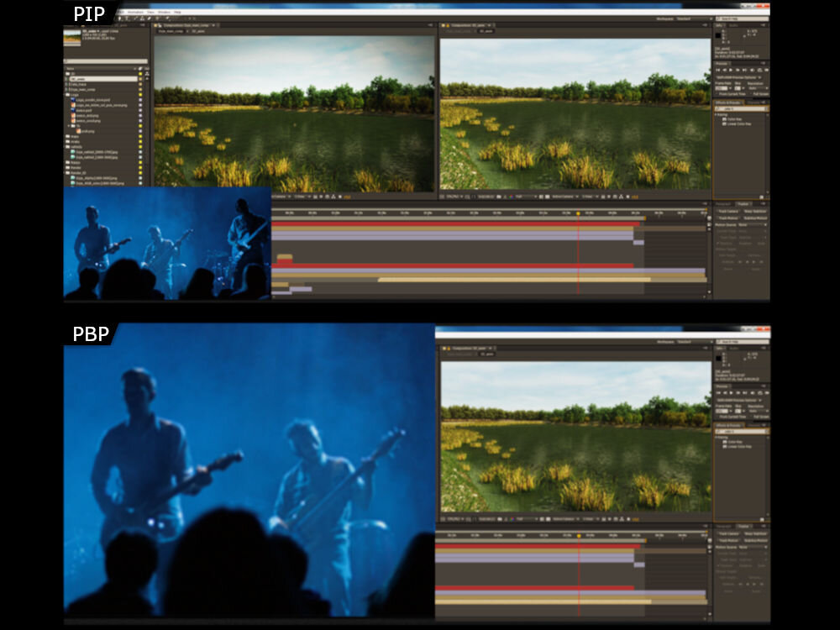Switch to Audio tab in top window
Viewport: 840px width, 630px height.
click(732, 25)
